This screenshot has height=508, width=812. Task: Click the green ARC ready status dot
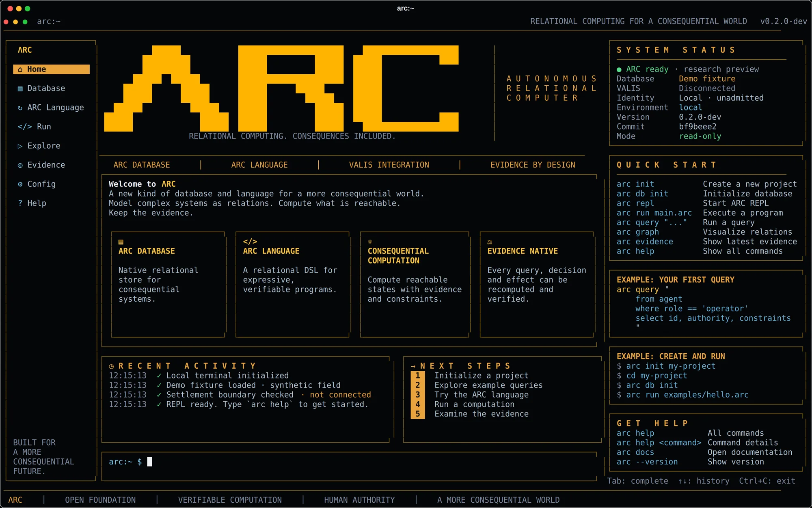point(619,69)
